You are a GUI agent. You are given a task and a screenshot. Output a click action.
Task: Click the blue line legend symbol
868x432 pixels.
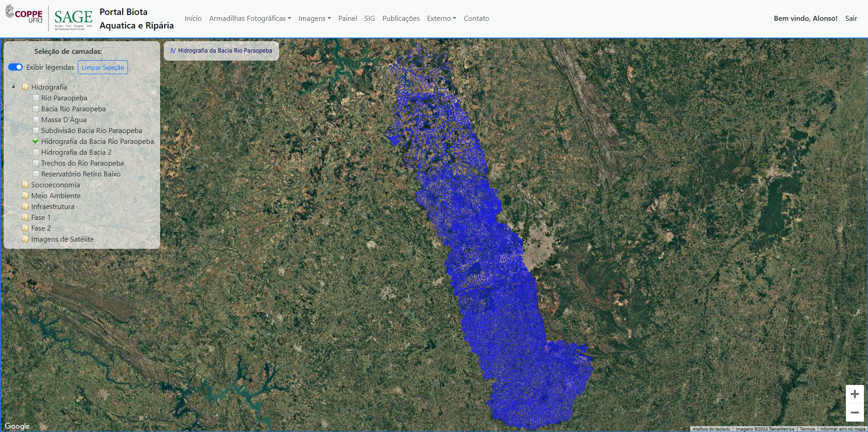173,51
